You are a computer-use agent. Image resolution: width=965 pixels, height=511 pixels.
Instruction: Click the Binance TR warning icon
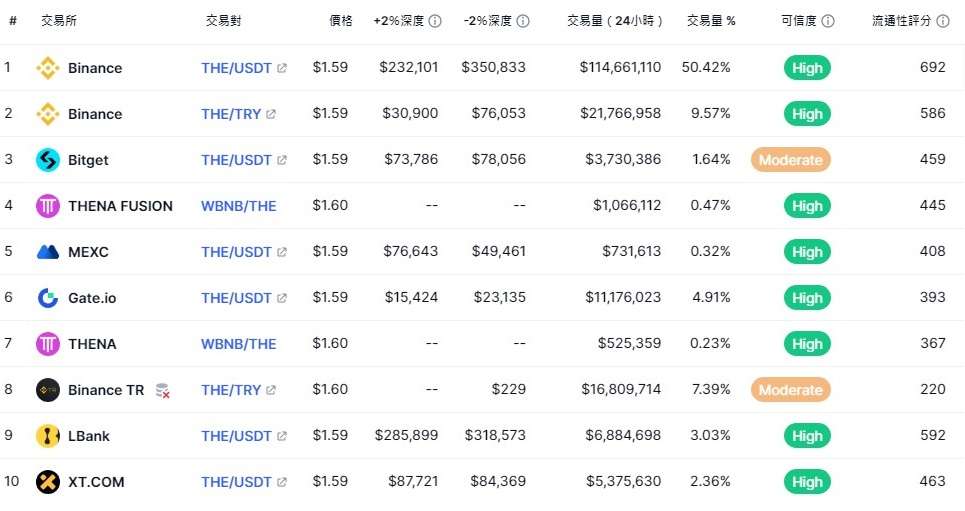[162, 390]
